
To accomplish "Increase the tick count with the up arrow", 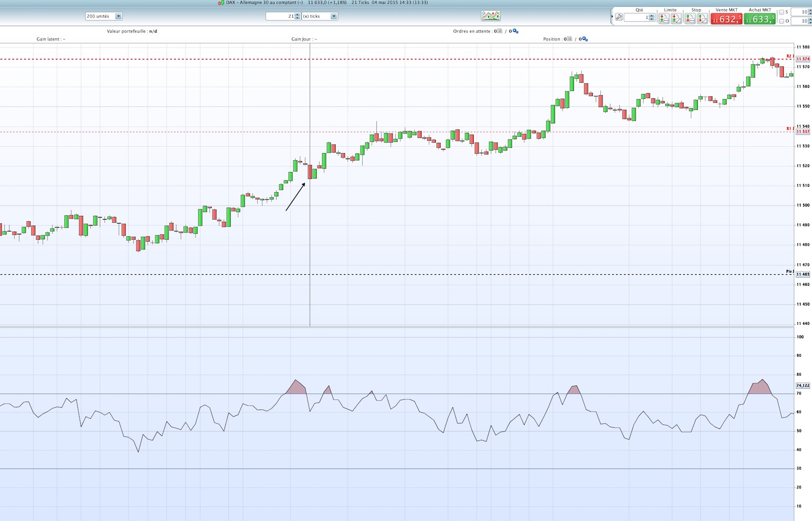I will coord(297,15).
